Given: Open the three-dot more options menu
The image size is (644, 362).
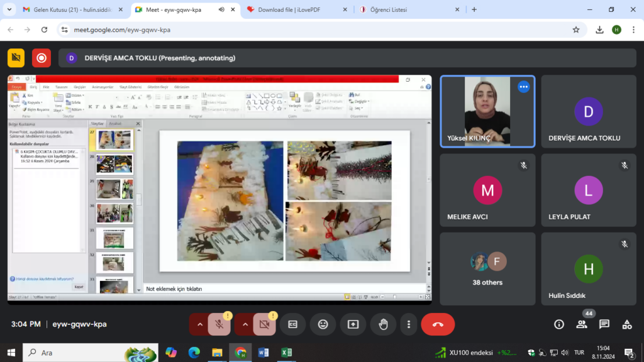Looking at the screenshot, I should point(409,324).
